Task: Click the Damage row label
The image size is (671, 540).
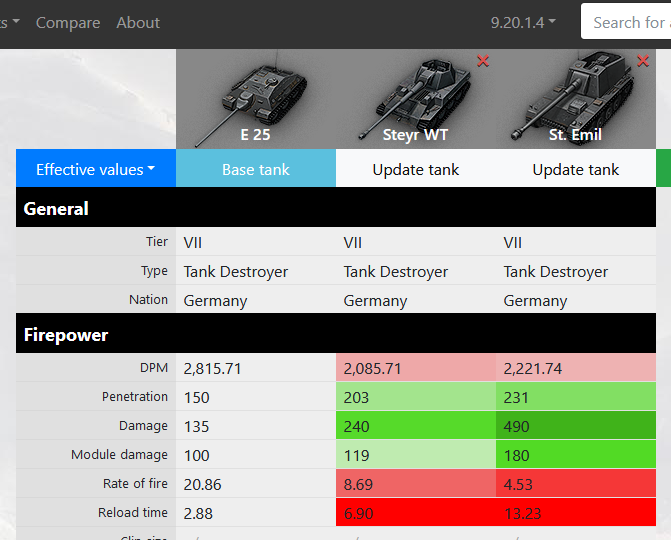Action: [x=143, y=426]
